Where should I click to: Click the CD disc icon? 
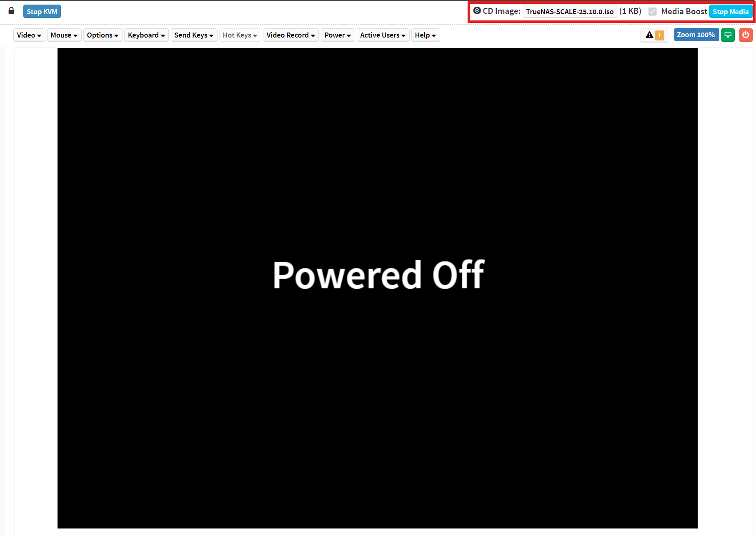coord(477,11)
